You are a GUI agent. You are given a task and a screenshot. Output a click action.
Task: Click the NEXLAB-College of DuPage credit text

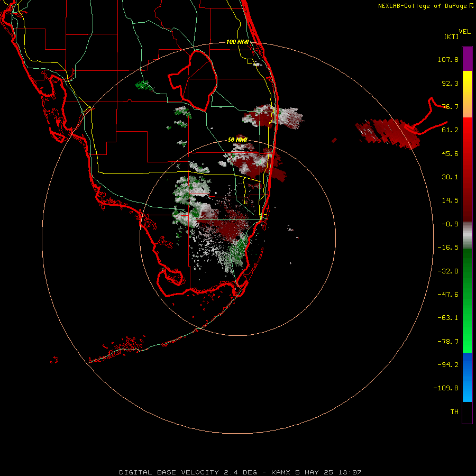tap(425, 6)
